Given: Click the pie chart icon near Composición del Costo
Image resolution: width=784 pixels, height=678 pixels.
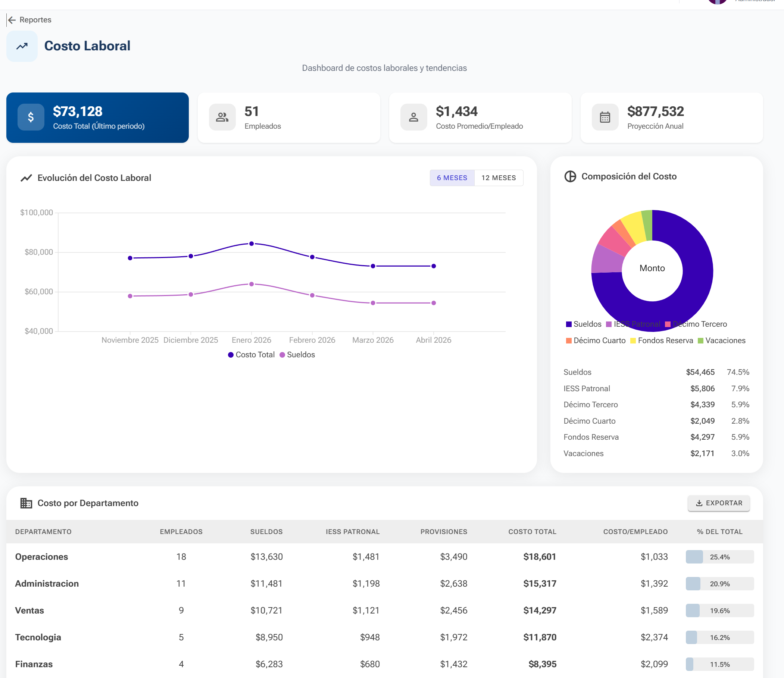Looking at the screenshot, I should [x=570, y=176].
